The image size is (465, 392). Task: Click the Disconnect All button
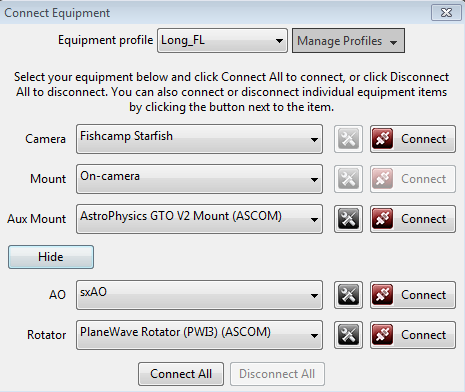click(277, 374)
